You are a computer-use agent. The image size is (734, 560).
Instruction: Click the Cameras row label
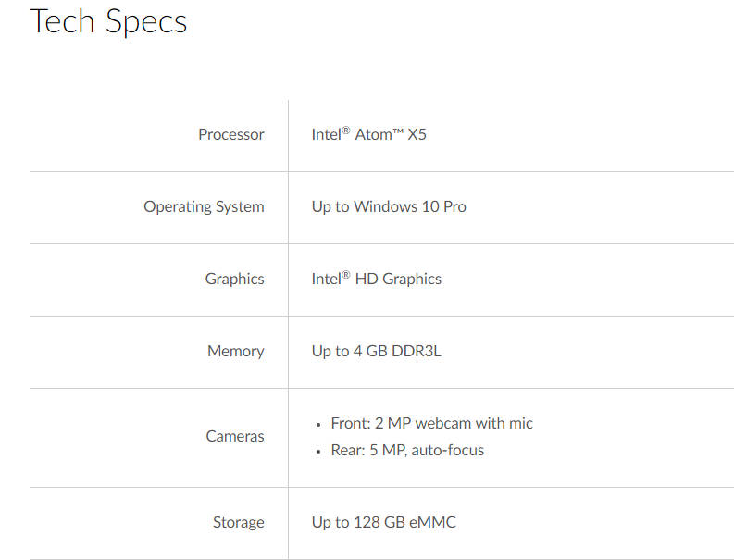[x=234, y=437]
